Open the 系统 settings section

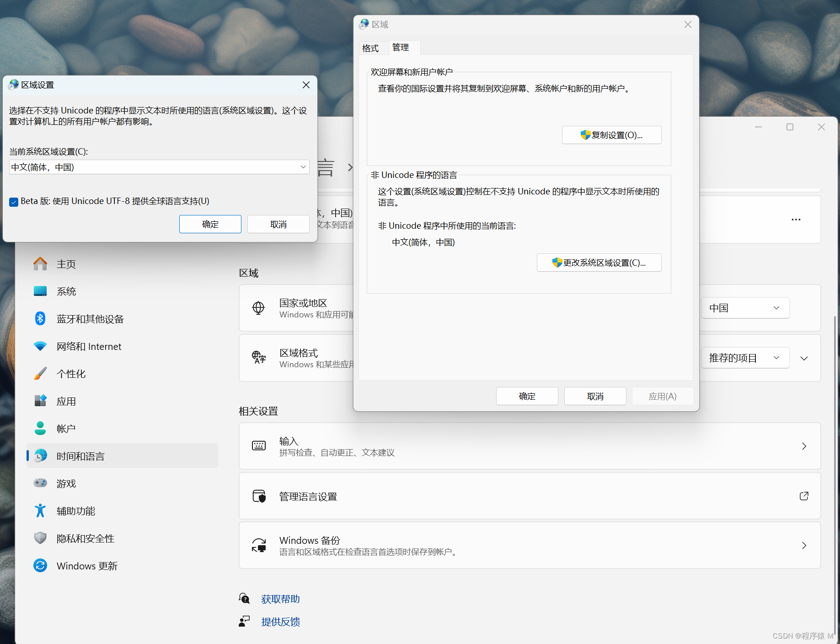(x=66, y=291)
